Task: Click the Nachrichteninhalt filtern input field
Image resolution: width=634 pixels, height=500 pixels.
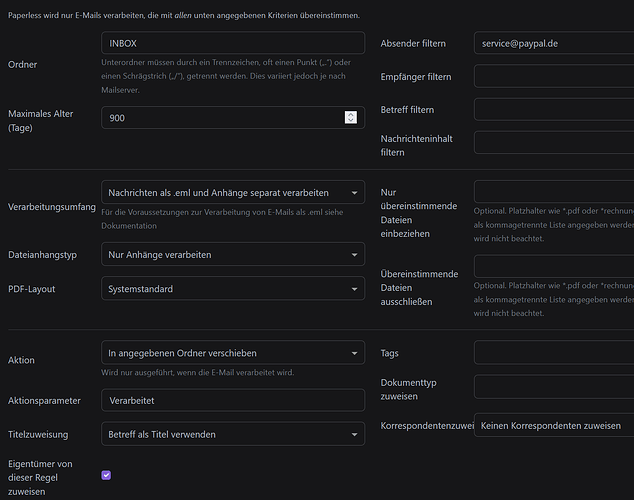Action: [553, 143]
